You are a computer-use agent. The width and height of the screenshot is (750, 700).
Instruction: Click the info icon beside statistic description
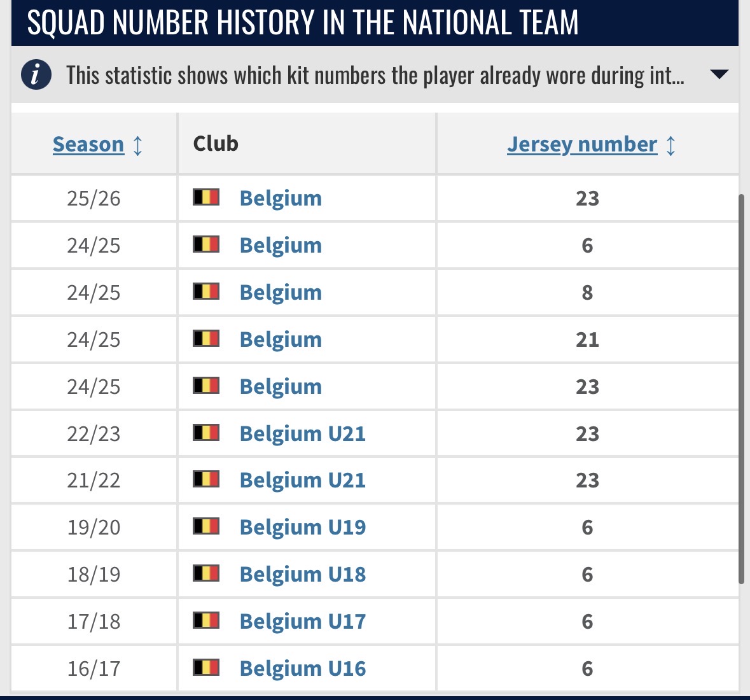(x=36, y=75)
